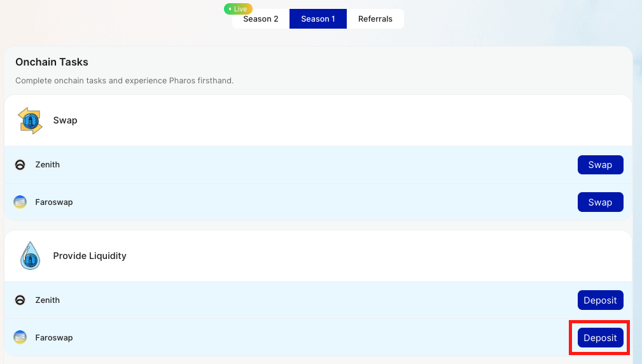This screenshot has width=642, height=364.
Task: Click the Zenith logo in the Swap section
Action: point(20,165)
